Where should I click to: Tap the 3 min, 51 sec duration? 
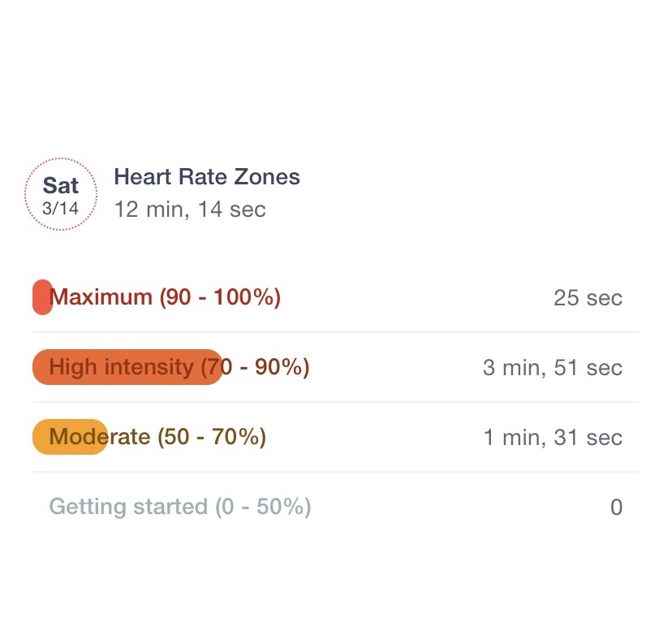tap(553, 368)
